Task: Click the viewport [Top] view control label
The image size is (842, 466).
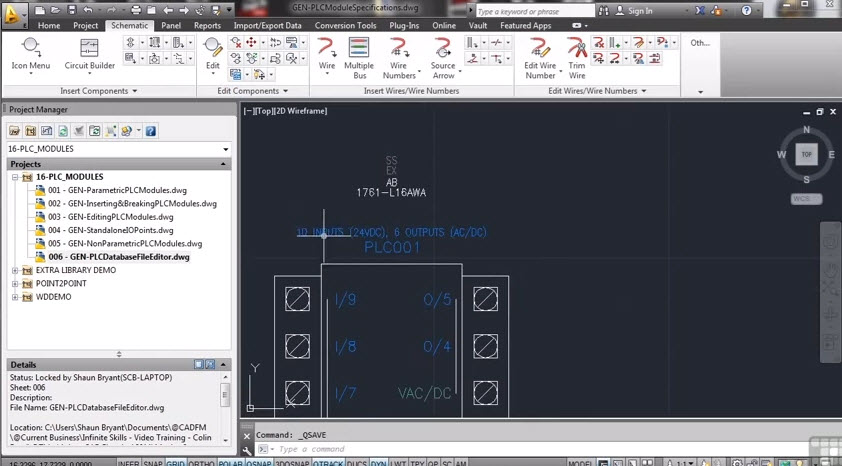Action: [x=263, y=111]
